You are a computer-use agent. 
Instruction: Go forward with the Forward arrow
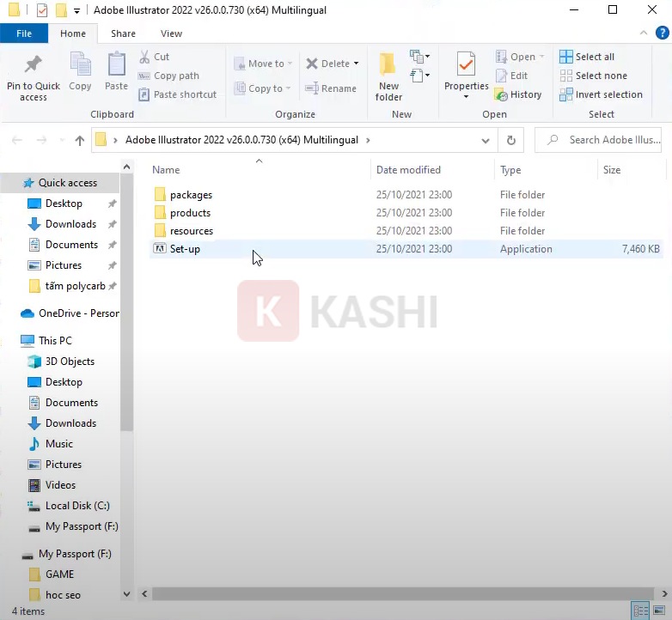(x=41, y=140)
